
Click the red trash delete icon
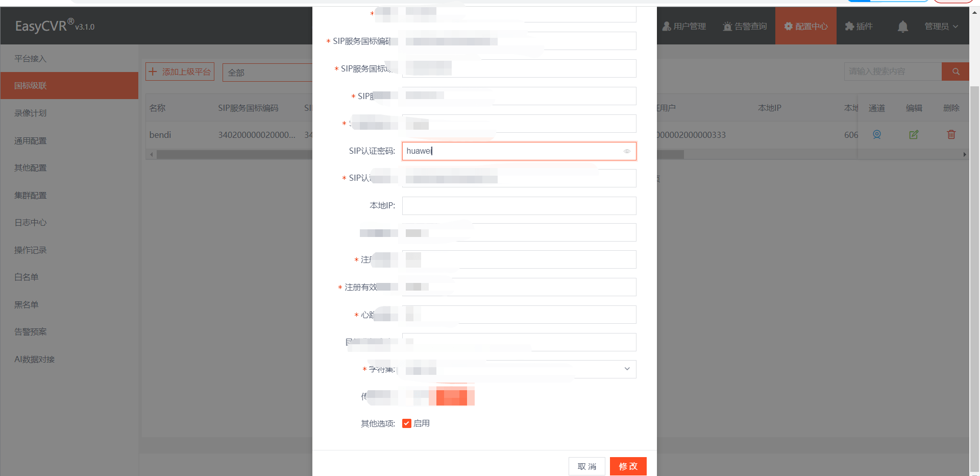click(951, 134)
